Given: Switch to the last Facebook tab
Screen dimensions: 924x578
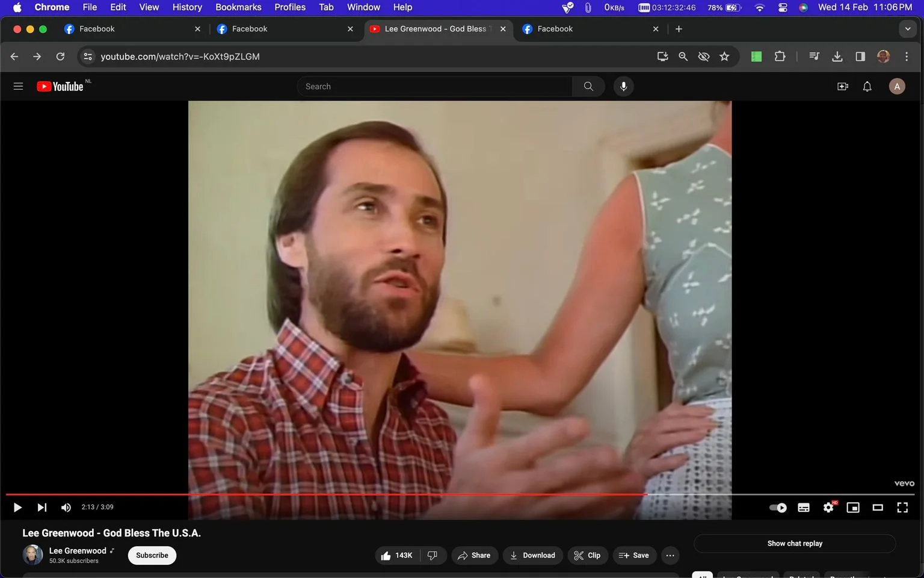Looking at the screenshot, I should [x=590, y=29].
